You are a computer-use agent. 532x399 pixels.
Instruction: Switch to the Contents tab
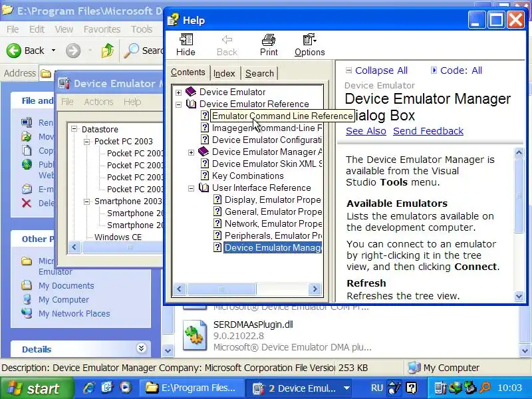point(188,72)
